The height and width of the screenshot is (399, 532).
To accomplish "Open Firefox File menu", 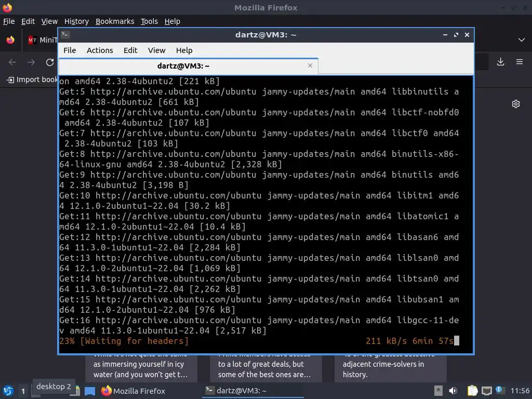I will click(x=9, y=21).
